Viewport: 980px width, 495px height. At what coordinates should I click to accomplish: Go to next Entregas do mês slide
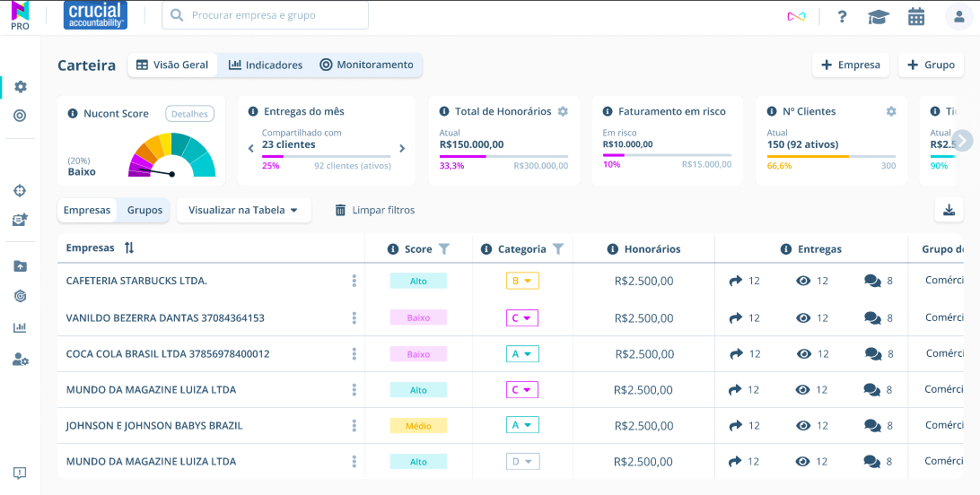pyautogui.click(x=402, y=149)
